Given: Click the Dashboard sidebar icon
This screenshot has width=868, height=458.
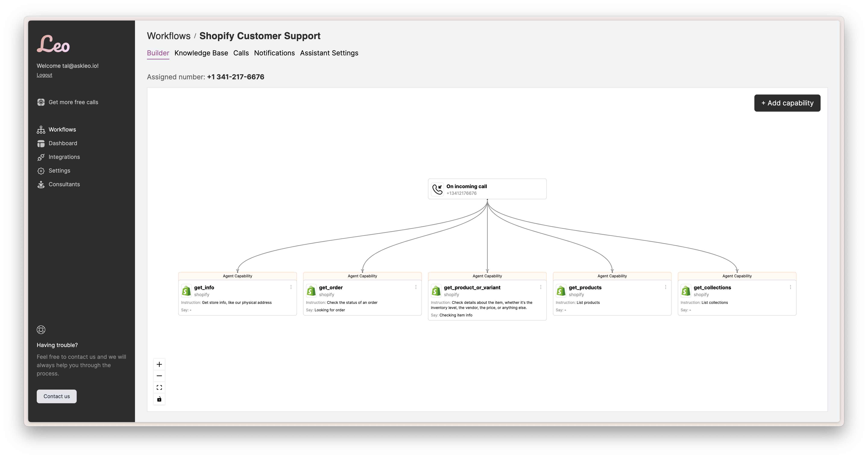Looking at the screenshot, I should [x=41, y=143].
